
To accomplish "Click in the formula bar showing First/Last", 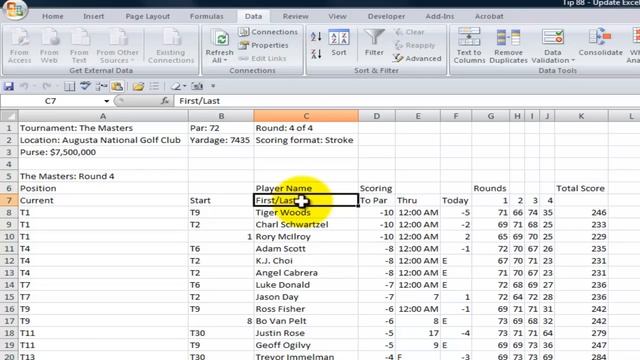I will point(407,101).
